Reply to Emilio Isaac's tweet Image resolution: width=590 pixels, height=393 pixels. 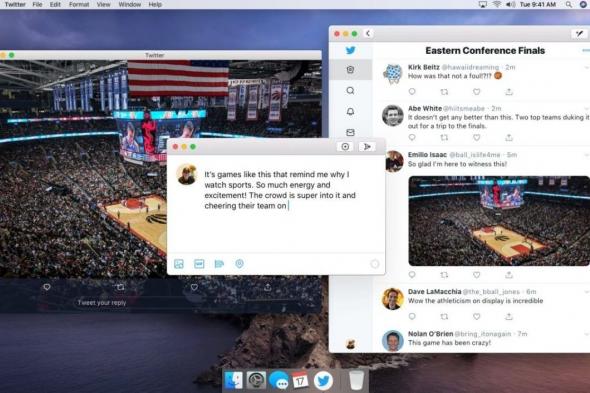click(x=412, y=275)
